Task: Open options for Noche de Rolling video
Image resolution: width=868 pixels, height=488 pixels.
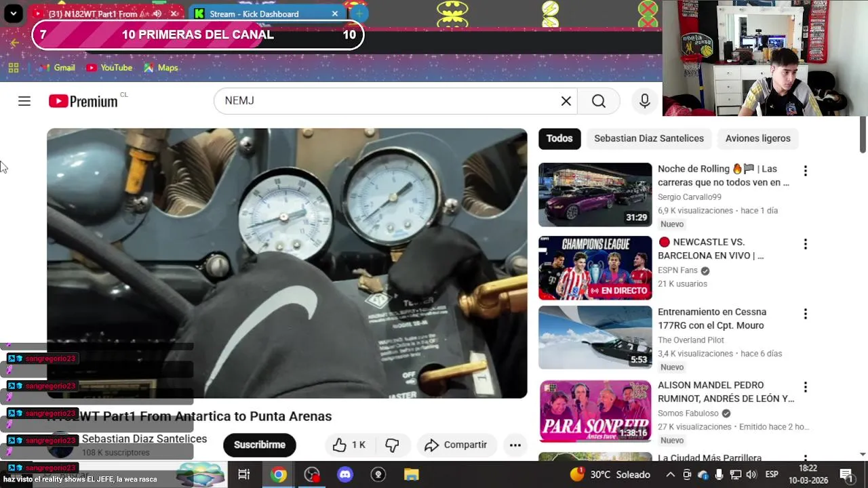Action: pos(805,171)
